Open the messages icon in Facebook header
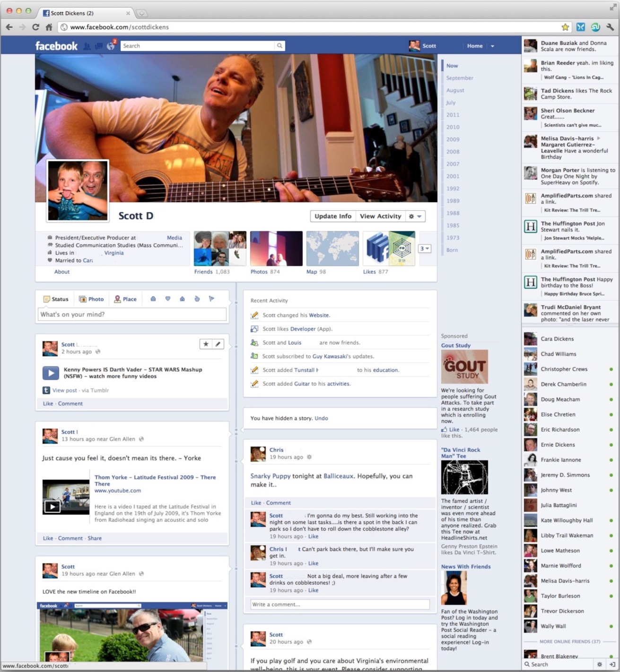Screen dimensions: 620x672 (99, 46)
